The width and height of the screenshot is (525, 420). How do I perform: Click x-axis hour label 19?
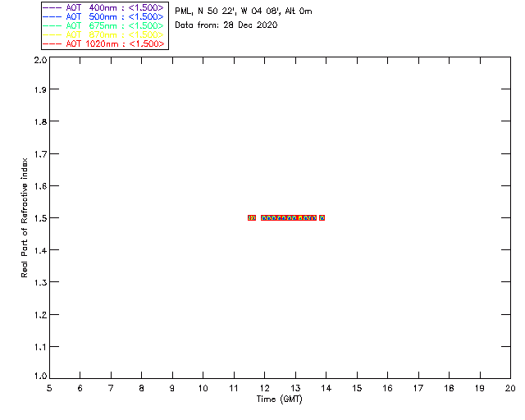click(x=480, y=388)
